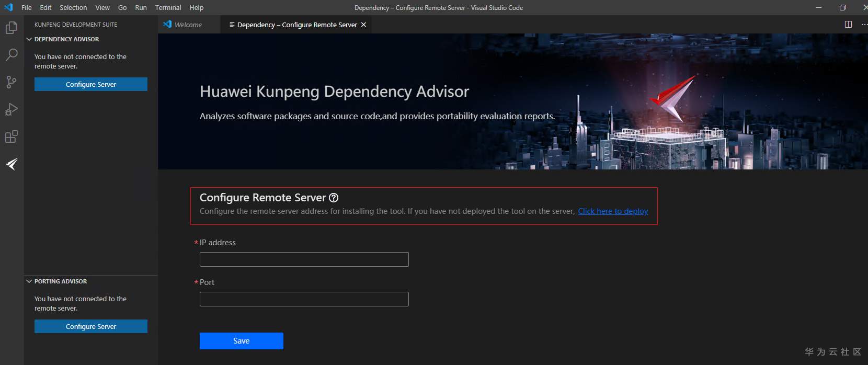Restore down the Visual Studio Code window

tap(842, 7)
